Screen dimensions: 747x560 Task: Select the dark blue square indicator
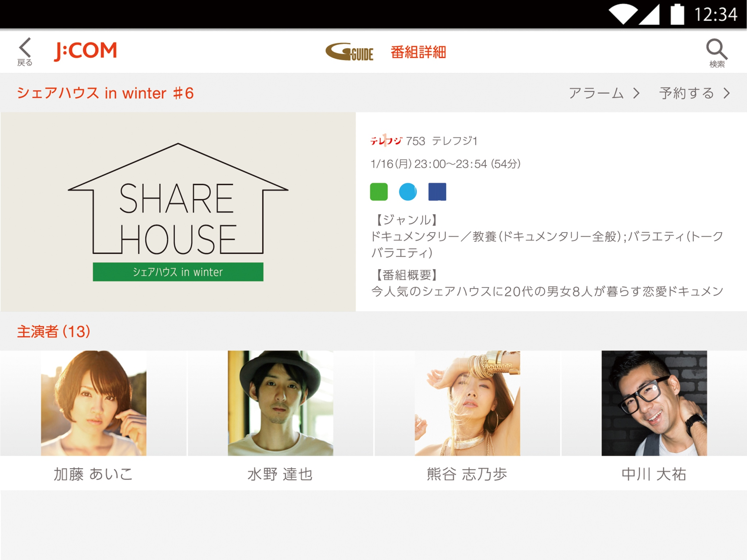tap(437, 192)
